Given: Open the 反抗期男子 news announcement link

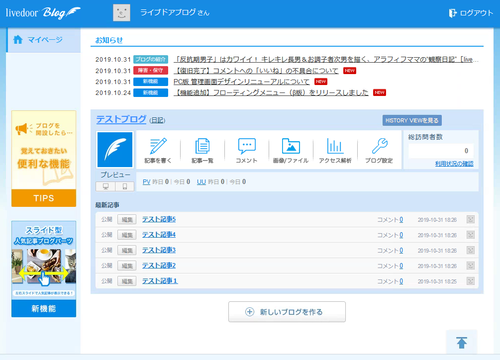Looking at the screenshot, I should pos(326,59).
